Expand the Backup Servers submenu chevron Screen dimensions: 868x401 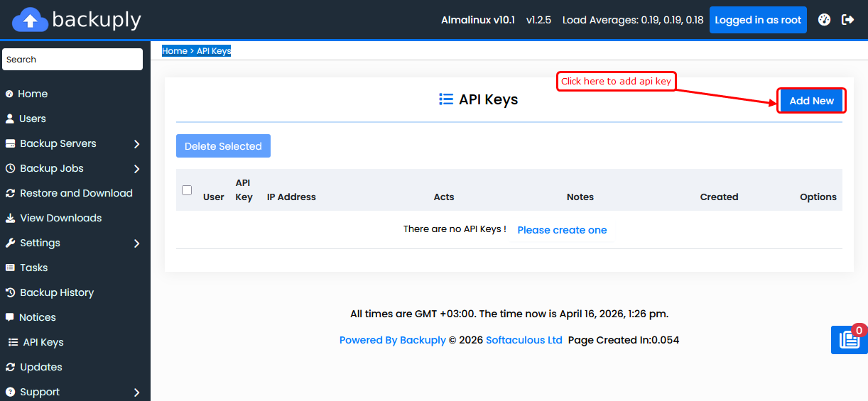pos(136,144)
